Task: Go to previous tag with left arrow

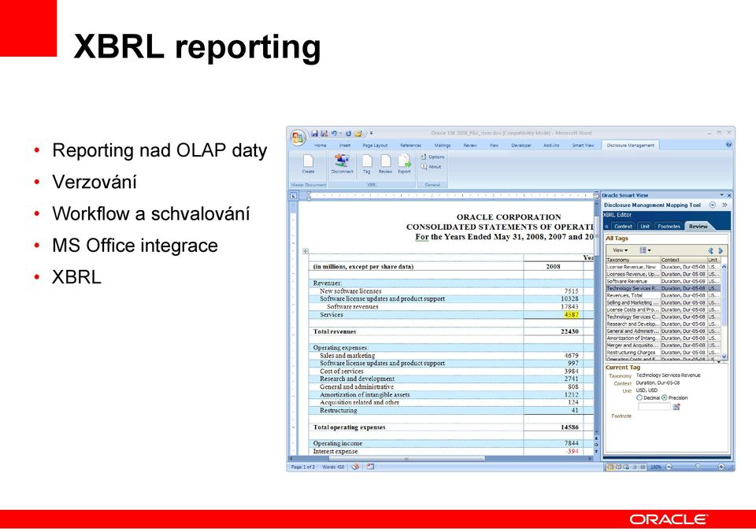Action: [x=710, y=250]
